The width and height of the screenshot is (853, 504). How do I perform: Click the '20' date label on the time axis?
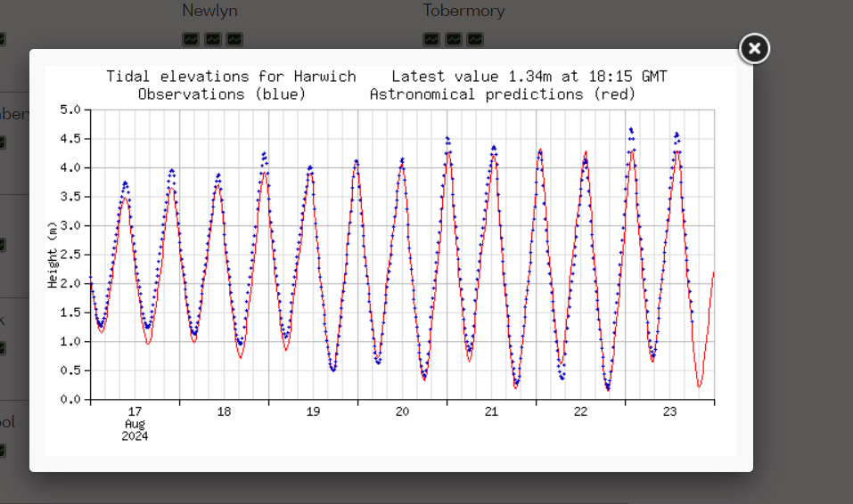point(402,411)
